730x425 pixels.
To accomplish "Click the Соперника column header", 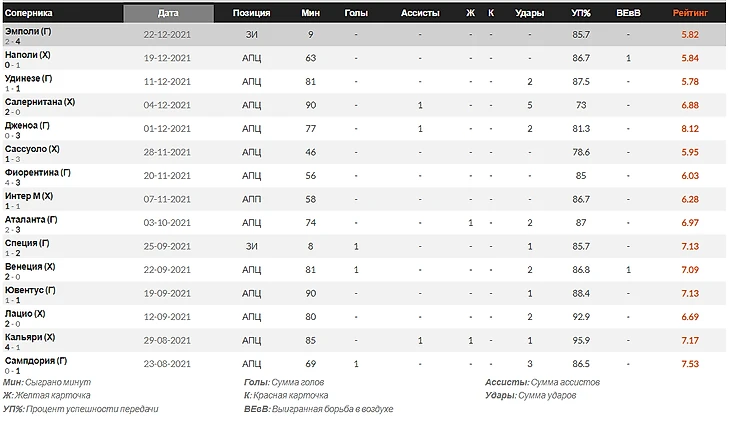I will pos(28,13).
